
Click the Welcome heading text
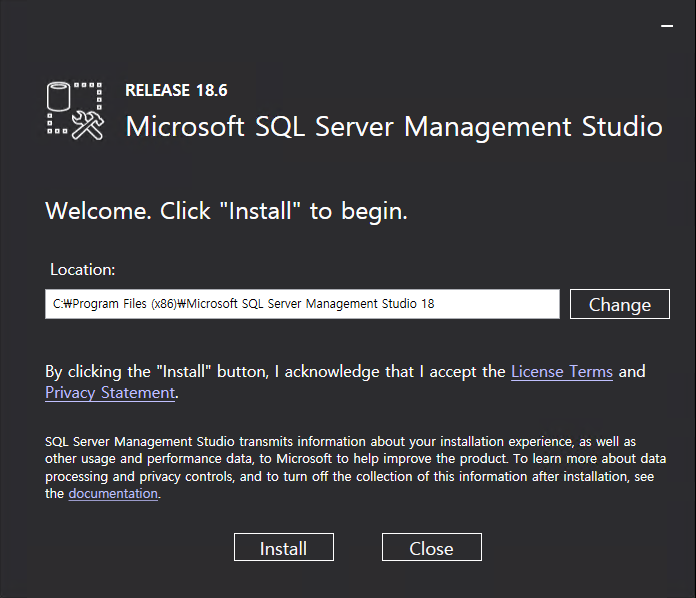226,212
